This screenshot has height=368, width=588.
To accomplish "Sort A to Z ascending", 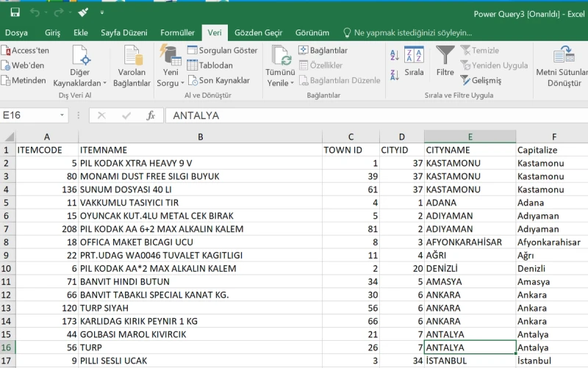I will click(395, 56).
